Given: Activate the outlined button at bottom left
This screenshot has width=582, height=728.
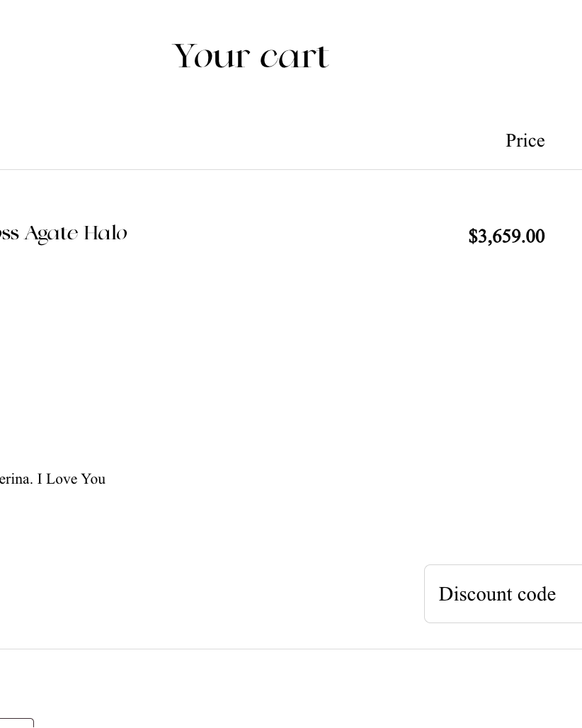Looking at the screenshot, I should pos(16,723).
